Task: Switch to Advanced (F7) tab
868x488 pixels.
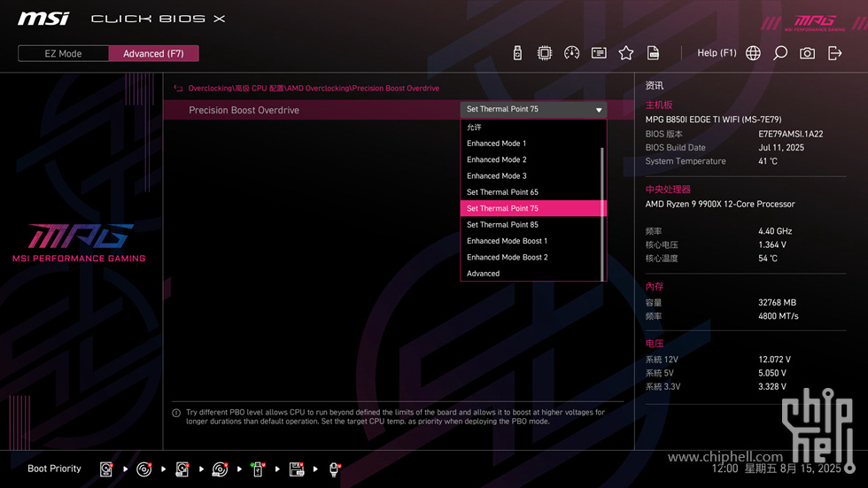Action: pos(153,54)
